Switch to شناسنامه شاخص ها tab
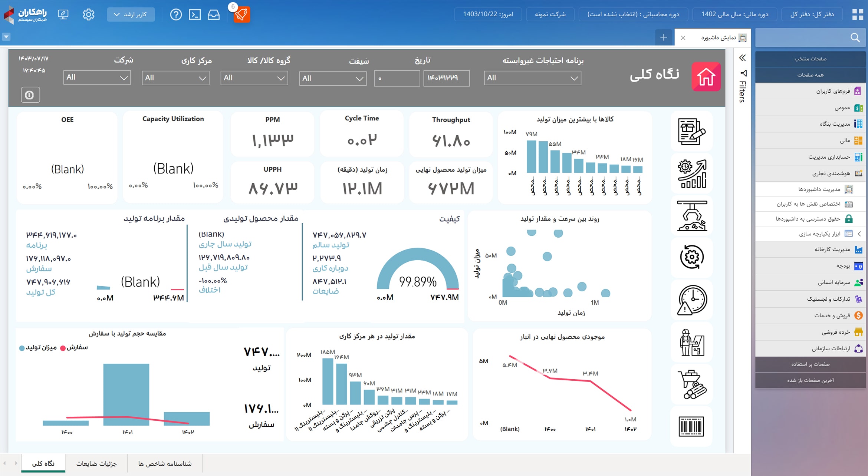 pyautogui.click(x=165, y=463)
